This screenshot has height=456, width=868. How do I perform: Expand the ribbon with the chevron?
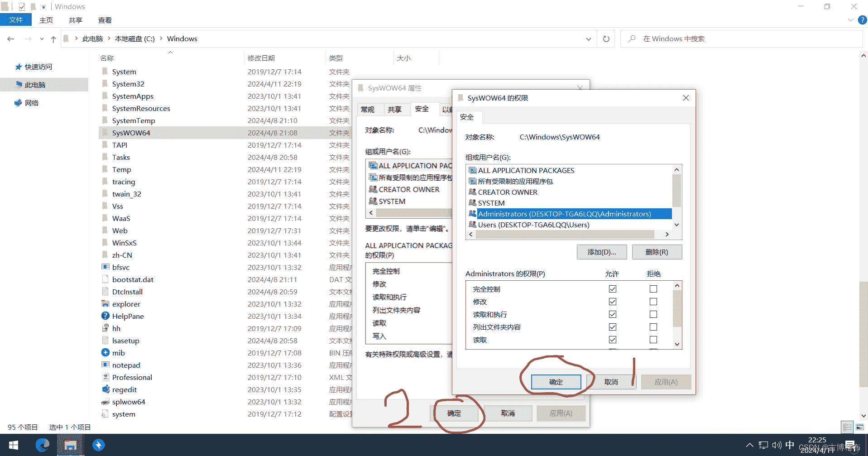tap(850, 20)
